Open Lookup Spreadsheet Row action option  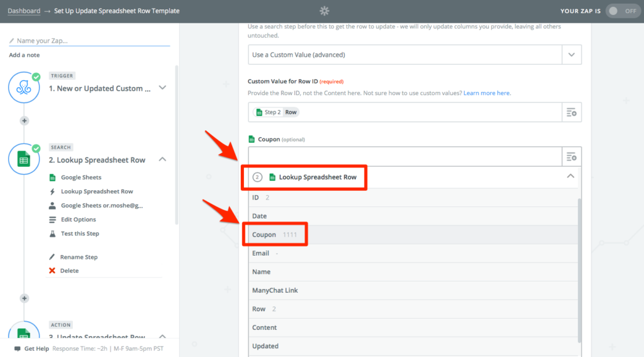[x=97, y=191]
